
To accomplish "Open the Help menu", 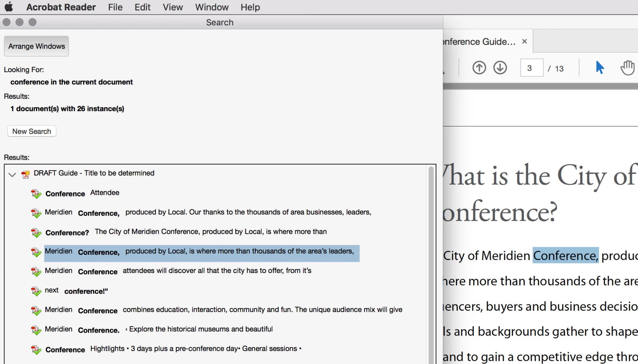I will point(250,7).
